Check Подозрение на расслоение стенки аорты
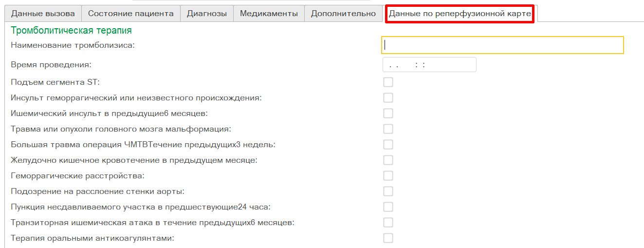 point(388,191)
